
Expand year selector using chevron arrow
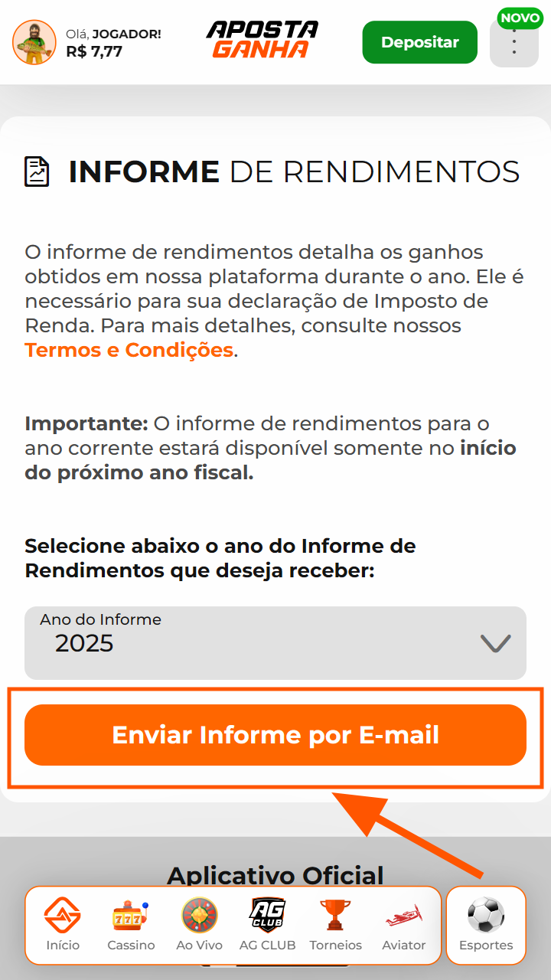click(x=495, y=643)
